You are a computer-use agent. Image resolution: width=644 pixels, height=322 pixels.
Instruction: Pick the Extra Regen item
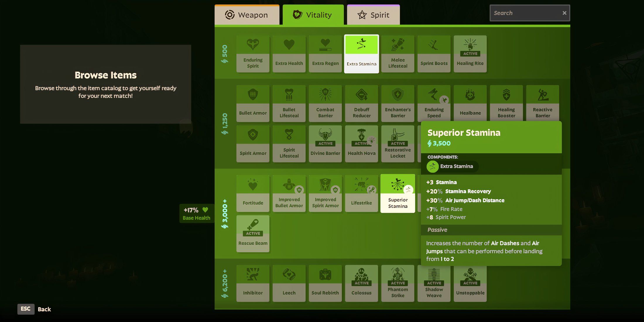[325, 54]
